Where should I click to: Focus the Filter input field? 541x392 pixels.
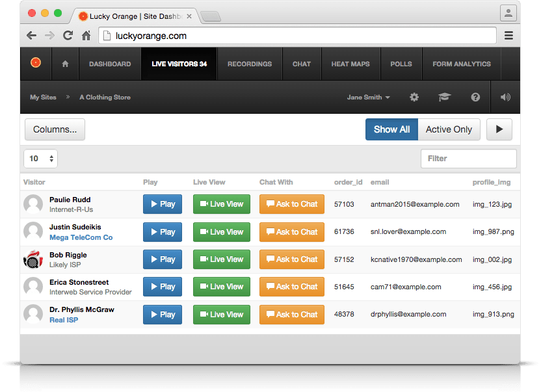469,159
